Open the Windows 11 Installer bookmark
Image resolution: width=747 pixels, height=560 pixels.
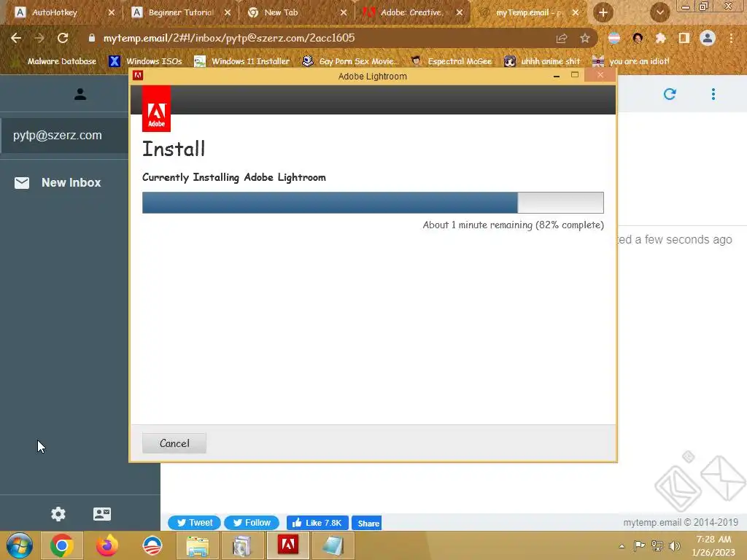242,61
